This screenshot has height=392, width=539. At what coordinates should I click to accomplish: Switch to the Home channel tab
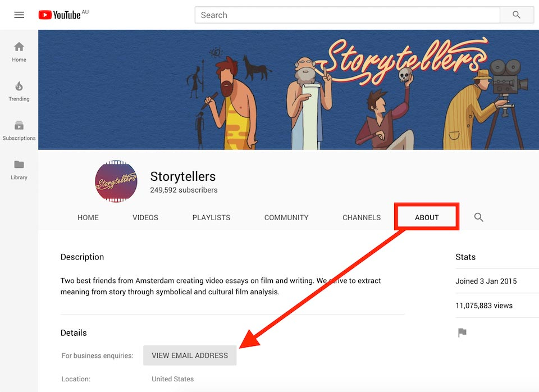point(88,217)
